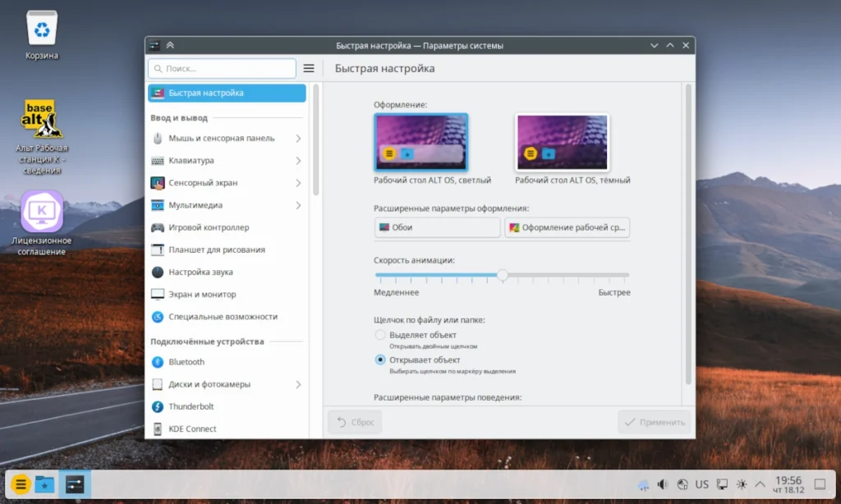
Task: Select the Выделяет объект radio button
Action: pyautogui.click(x=380, y=335)
